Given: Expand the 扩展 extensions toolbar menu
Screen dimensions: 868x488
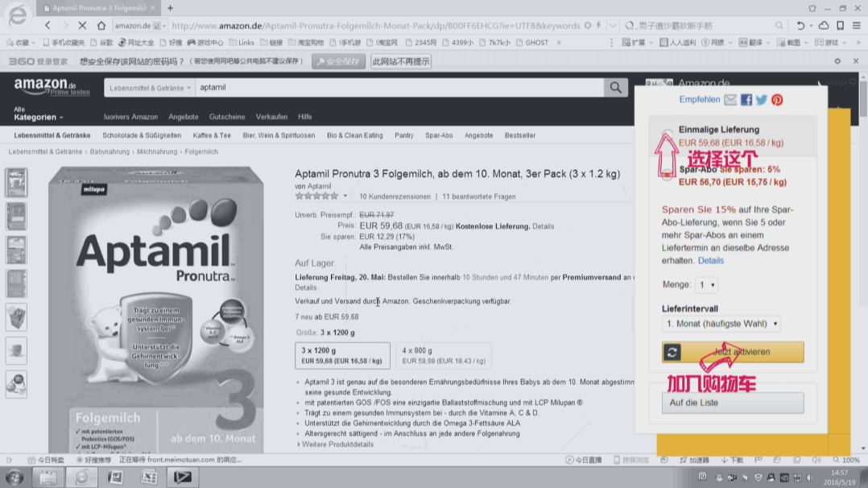Looking at the screenshot, I should 638,43.
